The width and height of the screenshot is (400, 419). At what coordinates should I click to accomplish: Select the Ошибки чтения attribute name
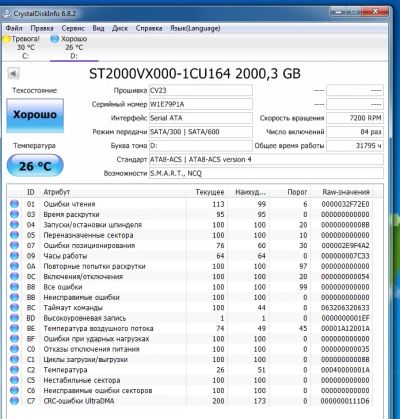coord(69,204)
